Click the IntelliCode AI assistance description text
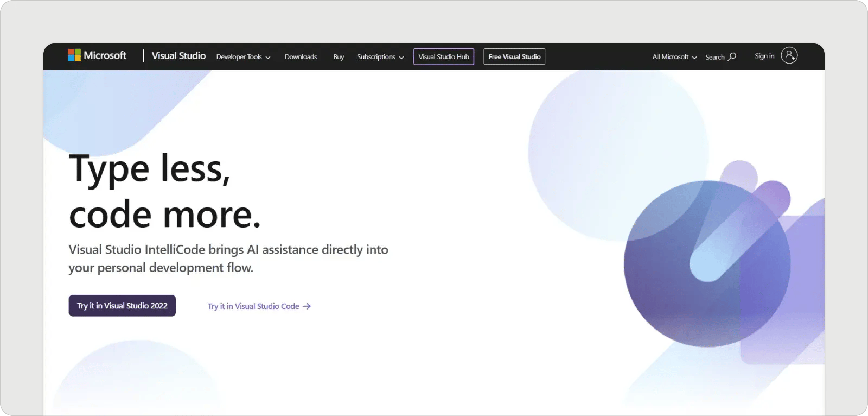This screenshot has height=416, width=868. click(x=228, y=259)
